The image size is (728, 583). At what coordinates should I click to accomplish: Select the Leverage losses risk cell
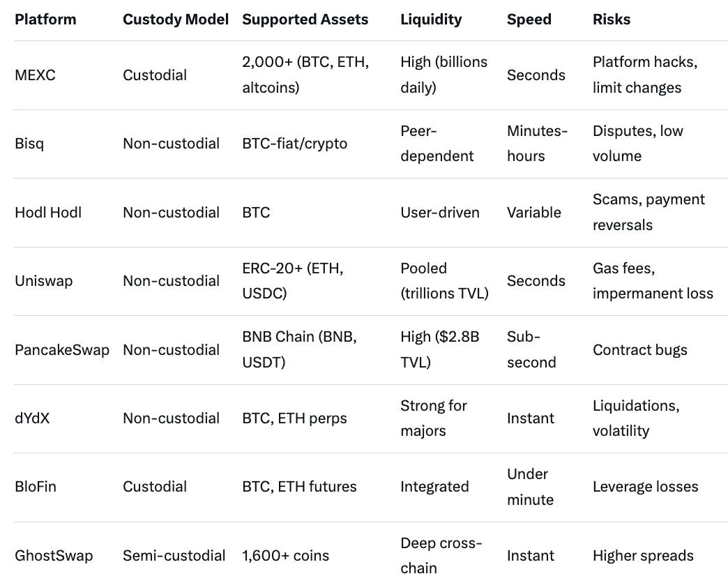coord(645,487)
